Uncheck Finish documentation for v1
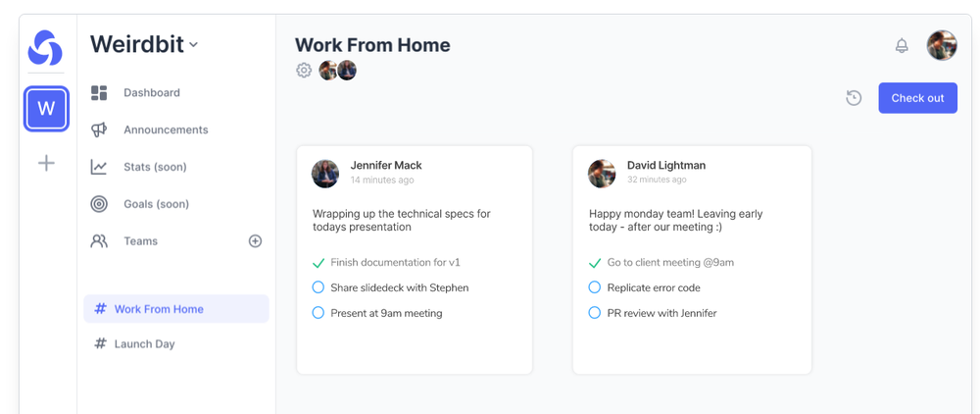The height and width of the screenshot is (414, 980). pyautogui.click(x=318, y=263)
